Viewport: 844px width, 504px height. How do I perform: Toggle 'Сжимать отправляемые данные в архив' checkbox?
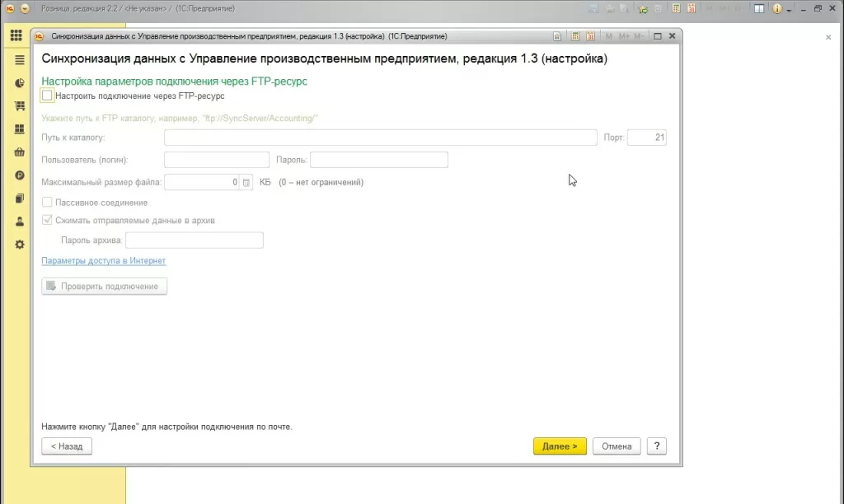[47, 220]
